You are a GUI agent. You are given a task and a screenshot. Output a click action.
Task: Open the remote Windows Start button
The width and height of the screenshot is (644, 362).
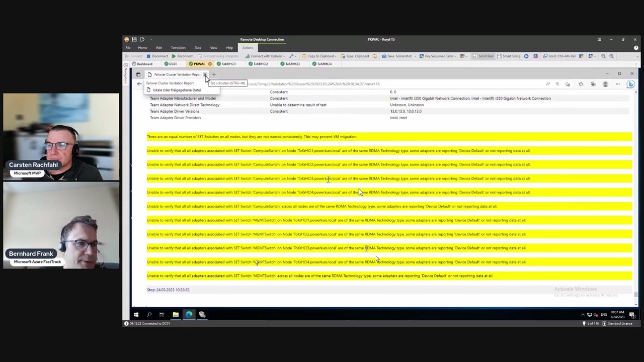(x=136, y=315)
